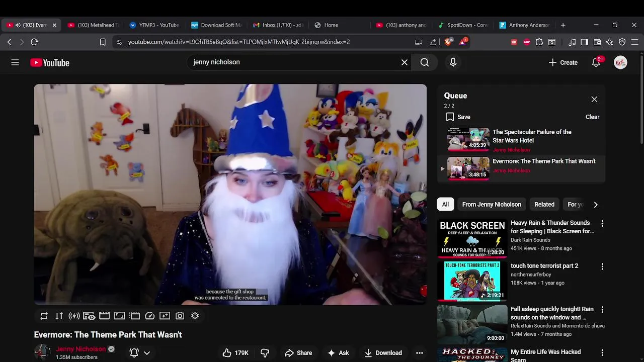This screenshot has width=644, height=362.
Task: Click the up-down arrows sort icon
Action: pos(59,316)
